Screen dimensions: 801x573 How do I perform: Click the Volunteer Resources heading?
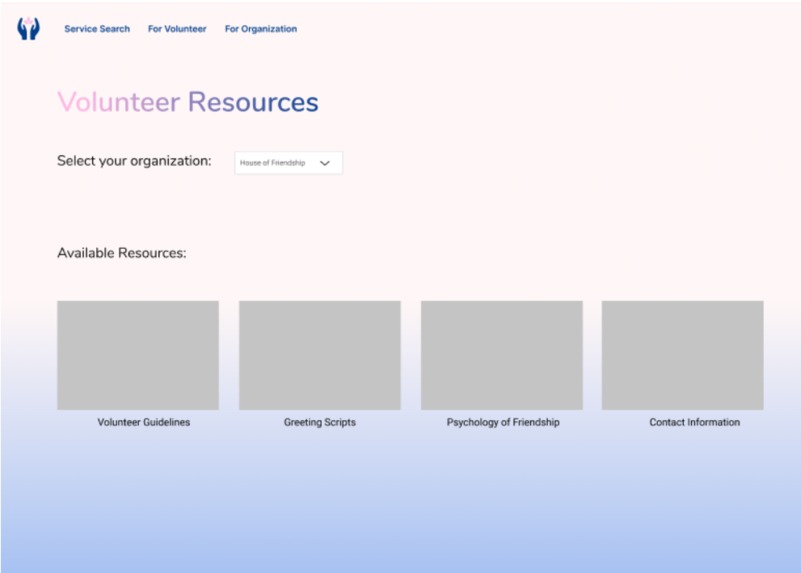[188, 102]
